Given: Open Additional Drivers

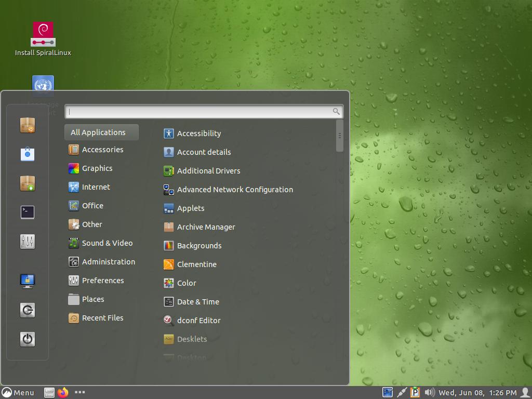Looking at the screenshot, I should pos(202,170).
